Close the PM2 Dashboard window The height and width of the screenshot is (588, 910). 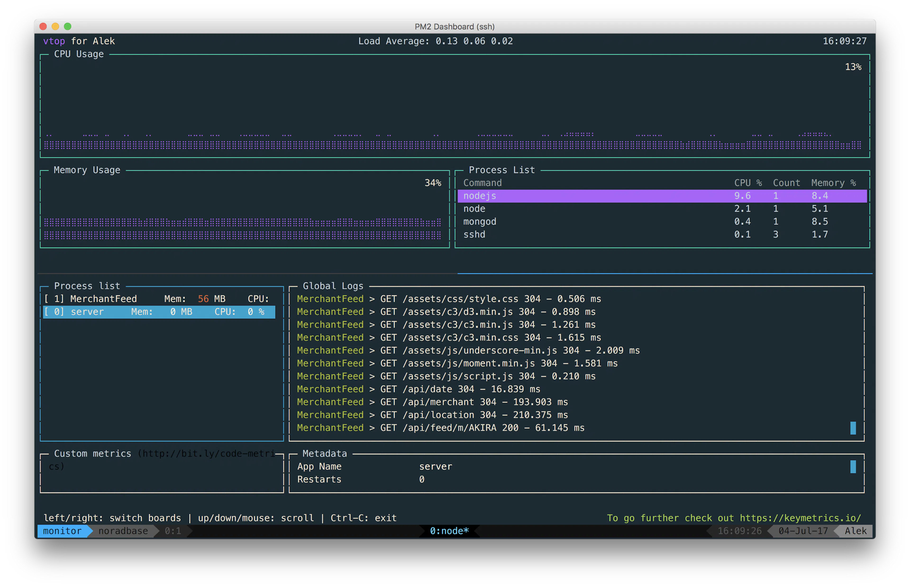[x=43, y=26]
